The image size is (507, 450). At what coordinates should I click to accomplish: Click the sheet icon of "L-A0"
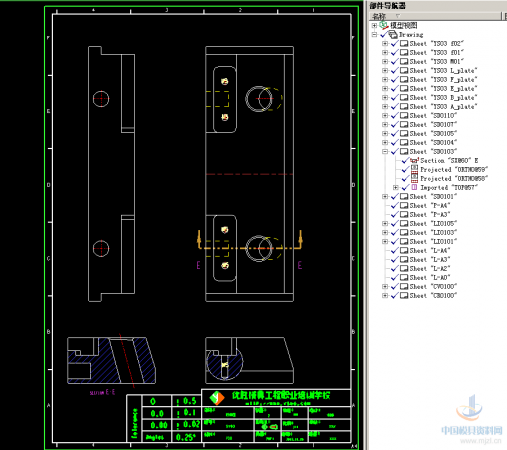pyautogui.click(x=404, y=277)
